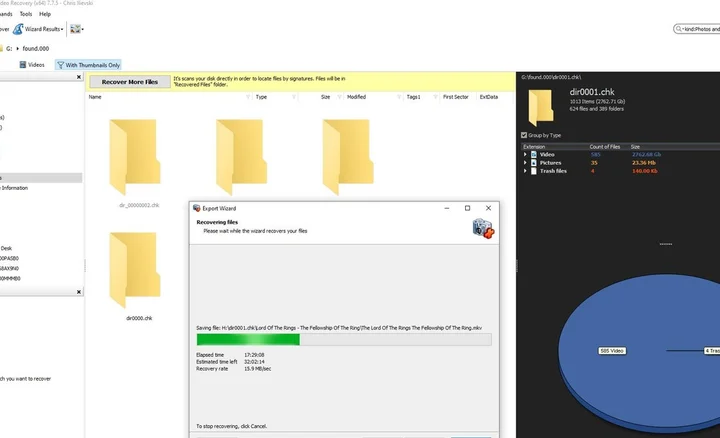Screen dimensions: 720x438
Task: Expand the Video extension row
Action: 525,155
